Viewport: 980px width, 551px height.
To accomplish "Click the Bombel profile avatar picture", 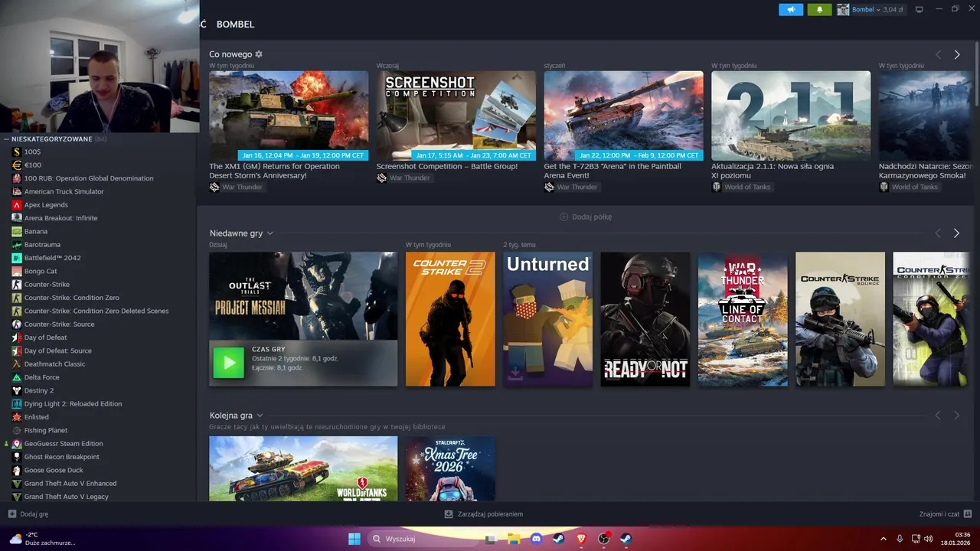I will 843,9.
